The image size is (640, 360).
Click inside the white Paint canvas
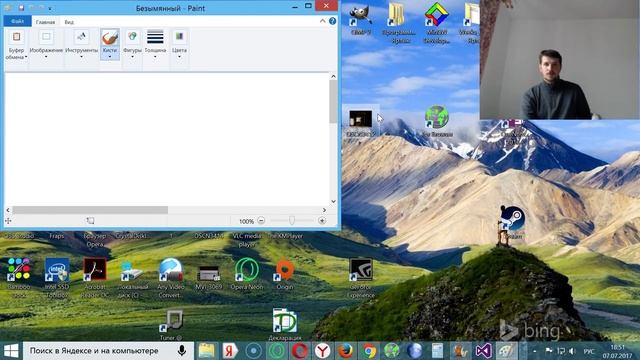(166, 140)
